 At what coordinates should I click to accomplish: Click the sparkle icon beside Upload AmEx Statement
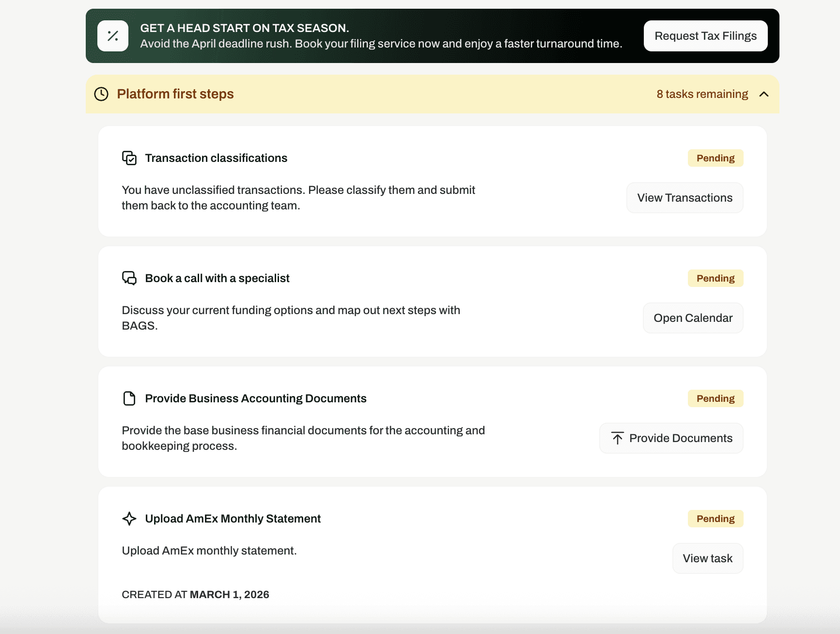(129, 519)
